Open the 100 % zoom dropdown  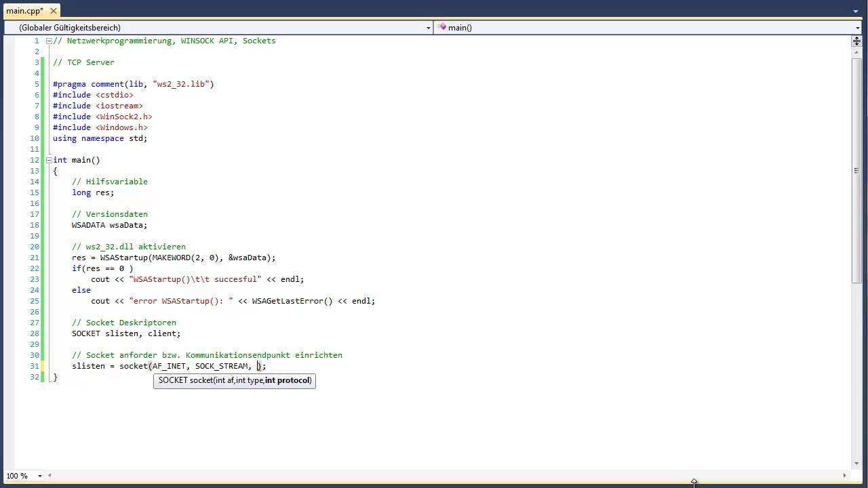(x=39, y=476)
